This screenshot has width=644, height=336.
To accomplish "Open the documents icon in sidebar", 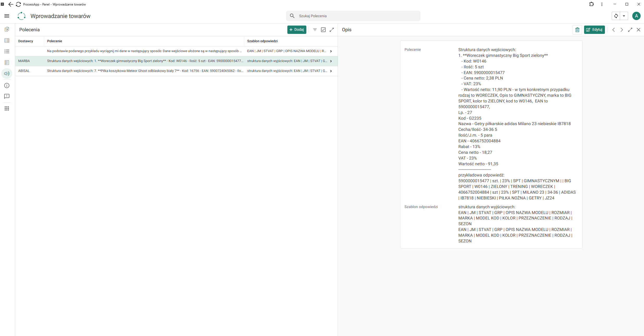I will (7, 29).
